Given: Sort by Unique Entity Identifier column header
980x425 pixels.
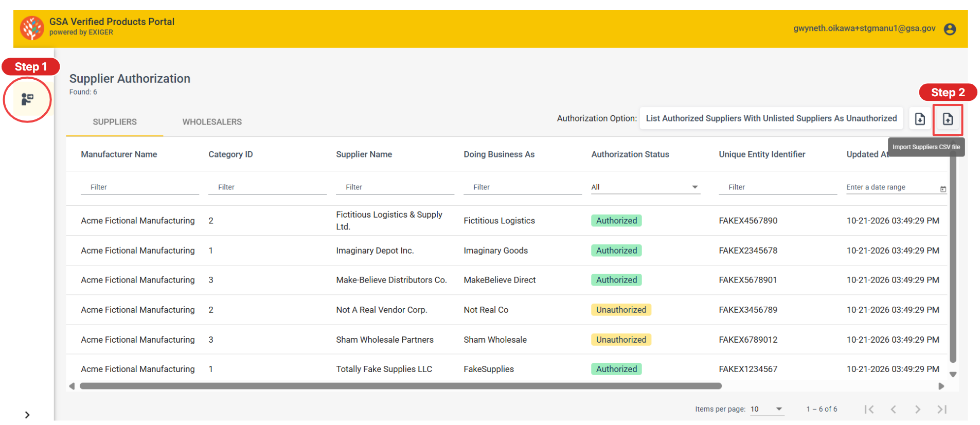Looking at the screenshot, I should point(762,154).
